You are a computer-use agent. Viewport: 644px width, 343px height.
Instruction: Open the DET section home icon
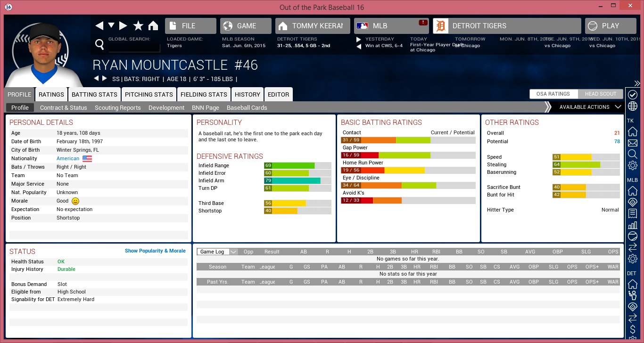point(633,284)
